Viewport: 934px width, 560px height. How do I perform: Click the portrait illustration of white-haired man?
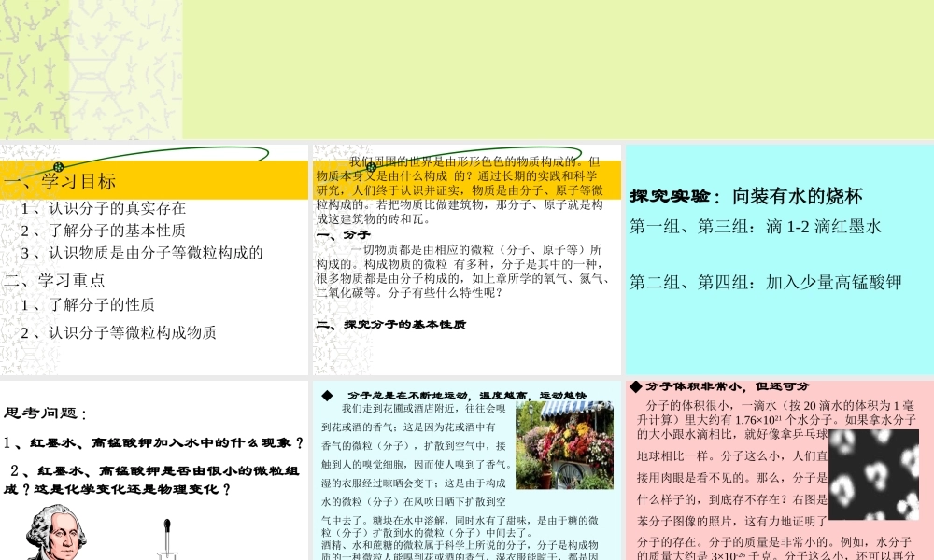[56, 533]
